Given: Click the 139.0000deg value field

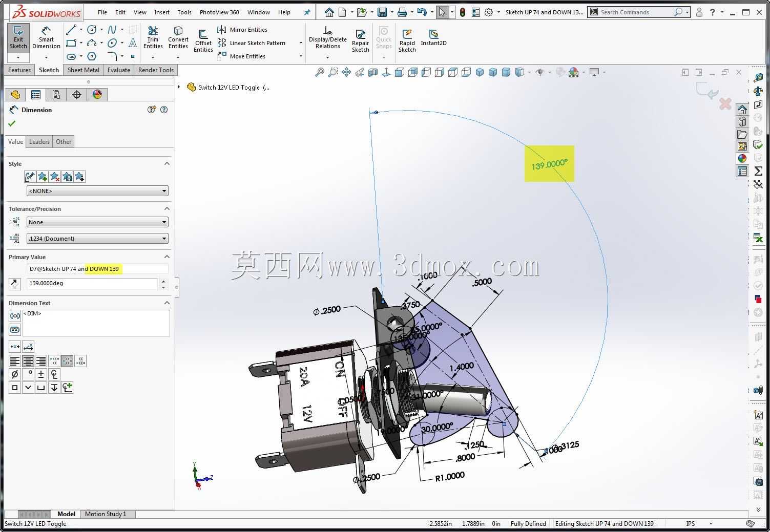Looking at the screenshot, I should click(x=93, y=283).
